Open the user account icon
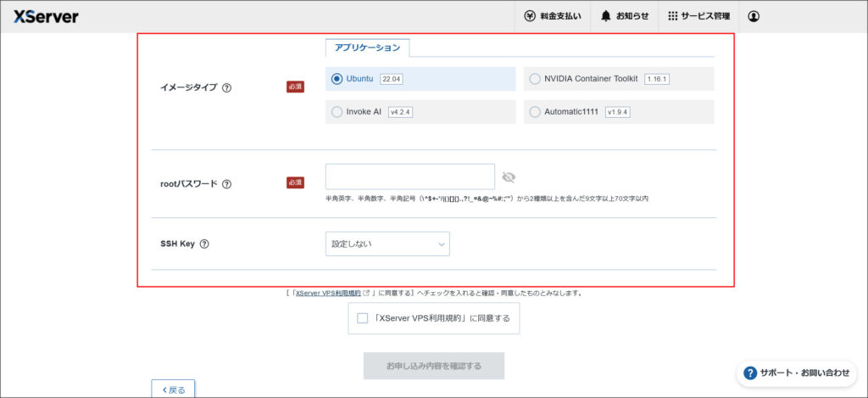 click(x=754, y=16)
